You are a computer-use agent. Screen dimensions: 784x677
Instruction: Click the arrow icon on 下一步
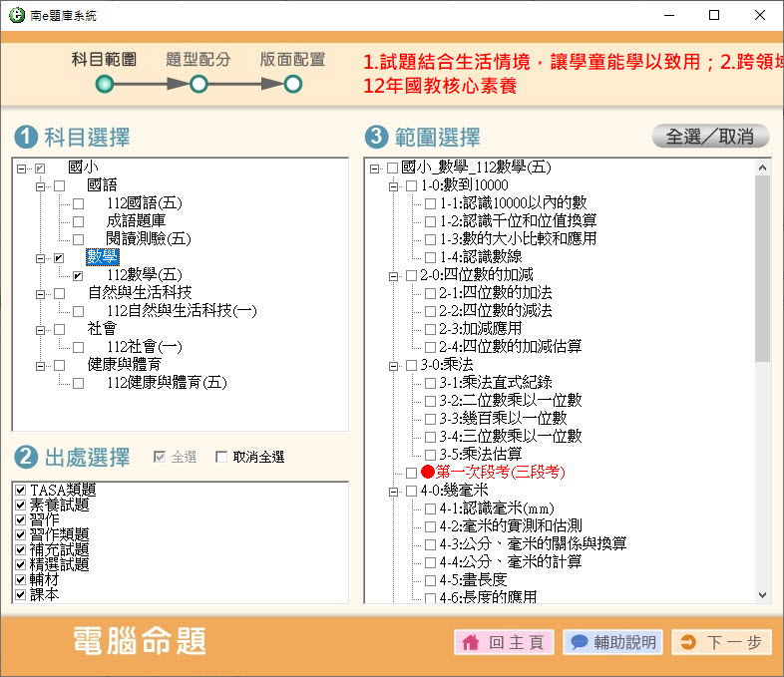pyautogui.click(x=688, y=642)
